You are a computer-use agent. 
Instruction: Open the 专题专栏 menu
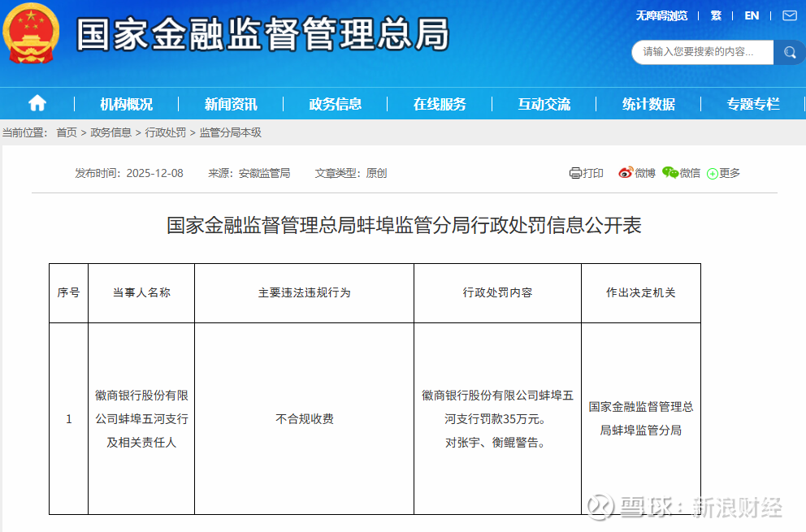coord(753,104)
